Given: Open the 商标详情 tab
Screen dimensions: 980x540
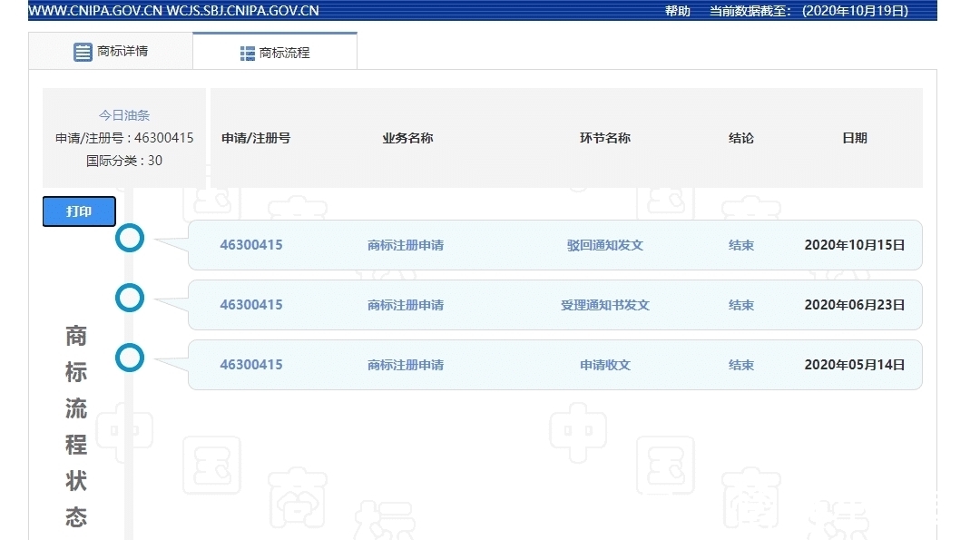Looking at the screenshot, I should click(x=111, y=51).
